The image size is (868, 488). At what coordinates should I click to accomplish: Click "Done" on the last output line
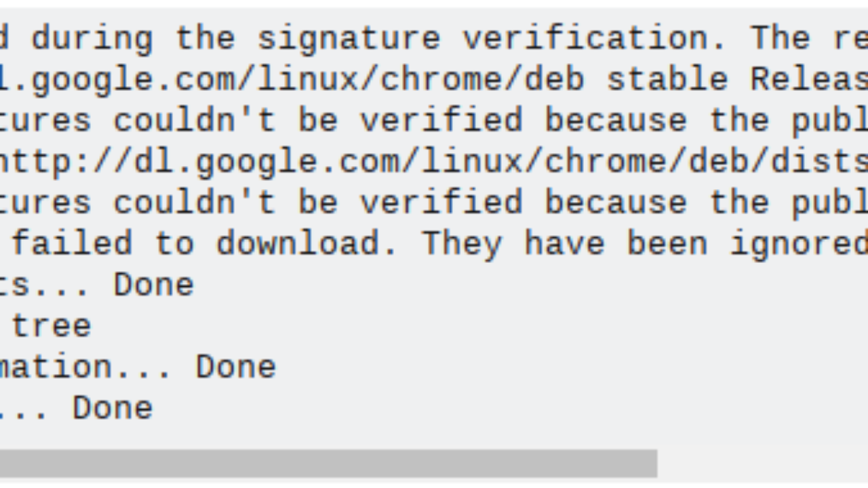coord(113,408)
